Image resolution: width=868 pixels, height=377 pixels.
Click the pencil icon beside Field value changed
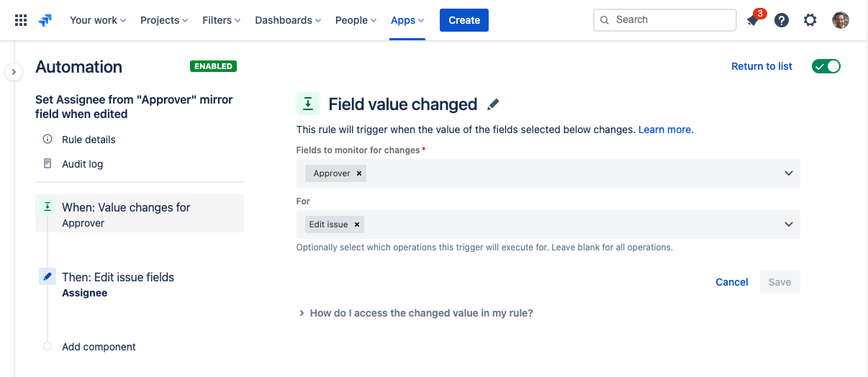[493, 105]
